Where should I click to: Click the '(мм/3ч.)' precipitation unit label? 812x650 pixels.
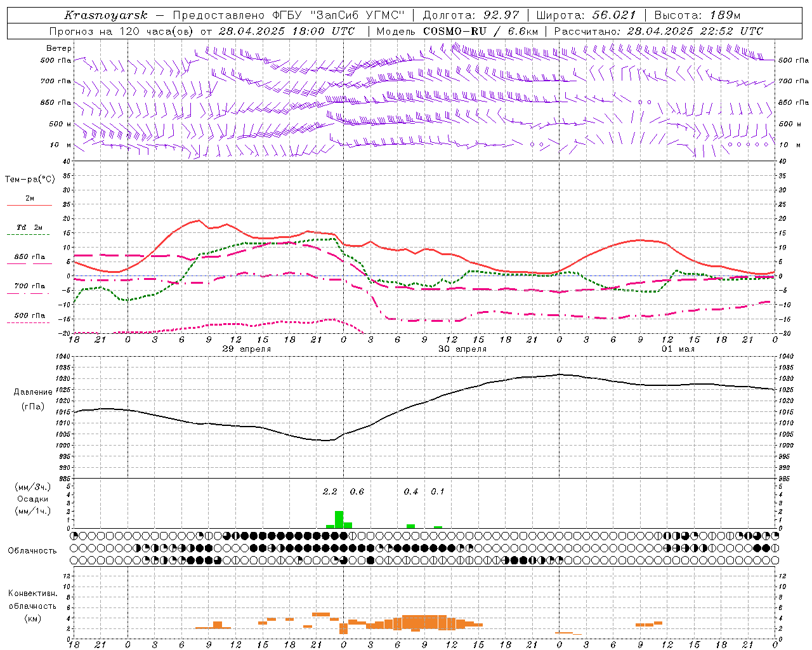(33, 487)
